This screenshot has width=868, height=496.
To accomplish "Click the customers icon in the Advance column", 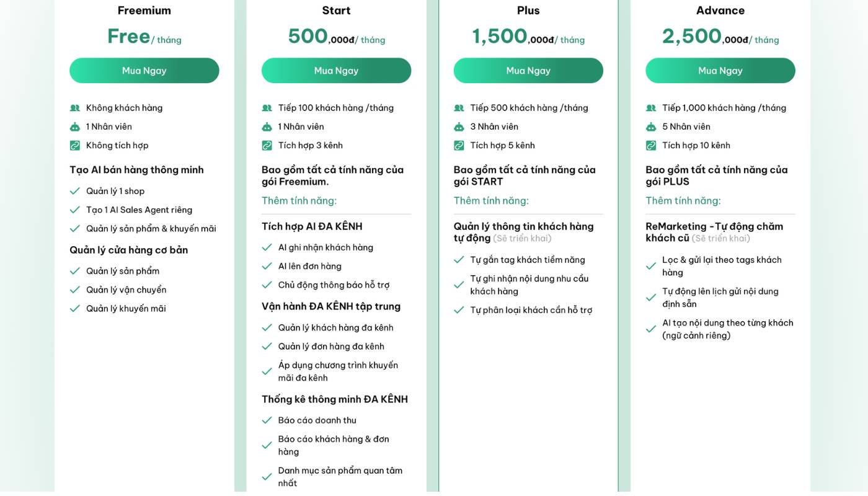I will [652, 107].
